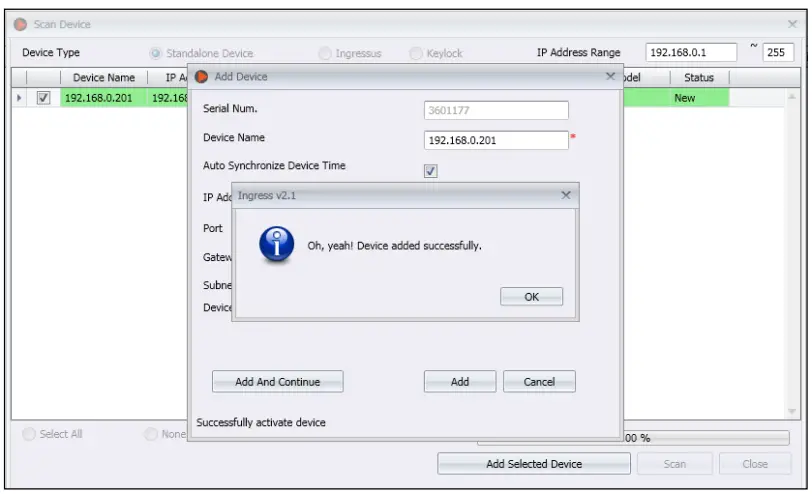Click the row indicator arrow in device list

[19, 98]
